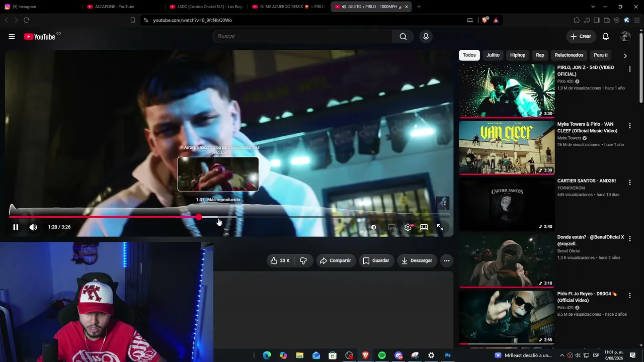Open options for Myke Towers VAN CLEEF video

[x=630, y=126]
